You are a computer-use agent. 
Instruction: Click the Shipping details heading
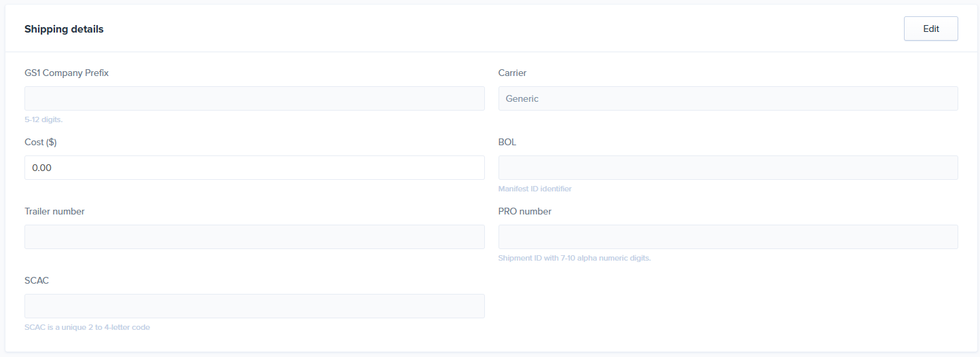point(64,29)
